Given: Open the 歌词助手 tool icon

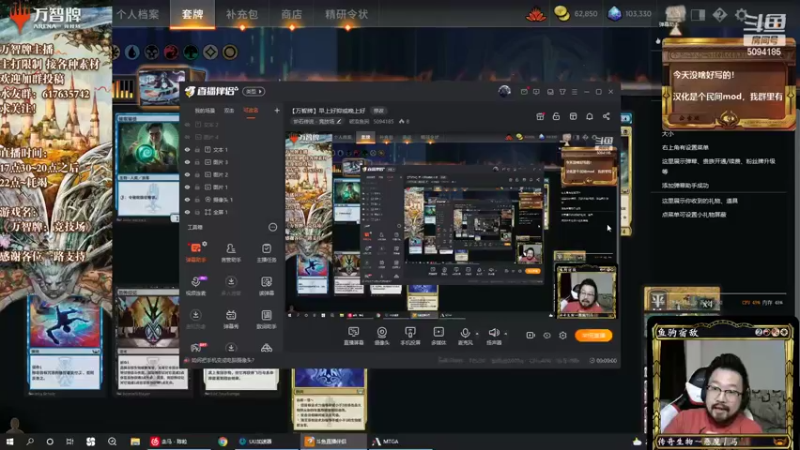Looking at the screenshot, I should (x=266, y=319).
